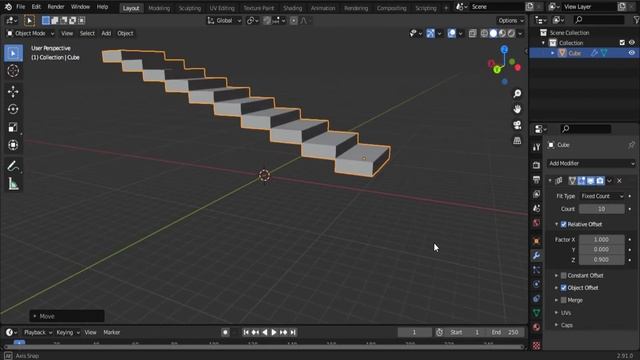Open the Add Modifier dropdown

pos(591,163)
